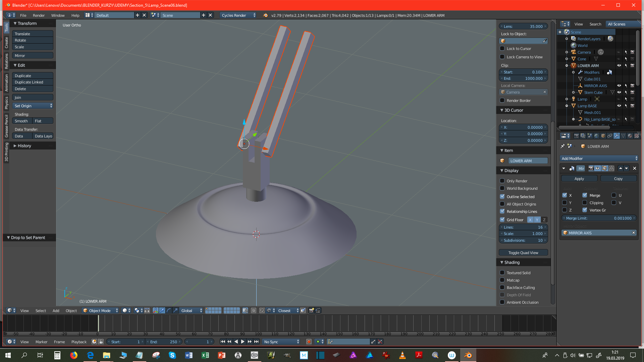Move Mirror modifier down in stack
The height and width of the screenshot is (362, 644).
coord(626,168)
